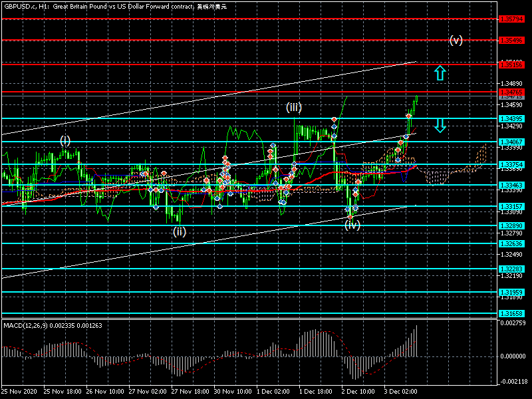Click the 1.32190 price axis value

pyautogui.click(x=511, y=276)
